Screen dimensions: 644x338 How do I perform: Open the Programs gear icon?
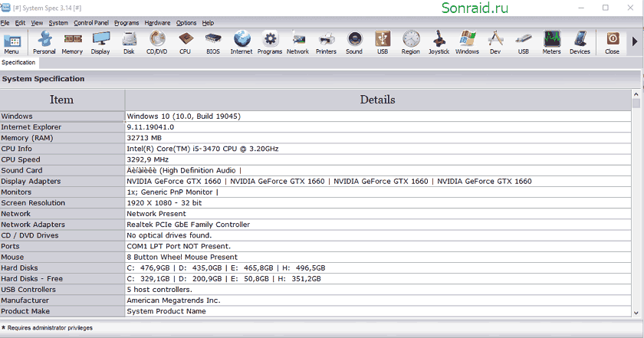pos(270,43)
